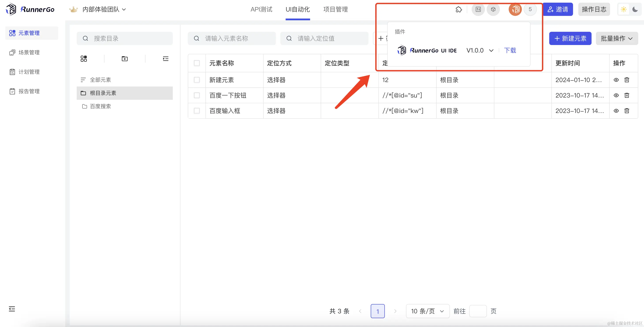Check the 新建元素 row checkbox

197,80
